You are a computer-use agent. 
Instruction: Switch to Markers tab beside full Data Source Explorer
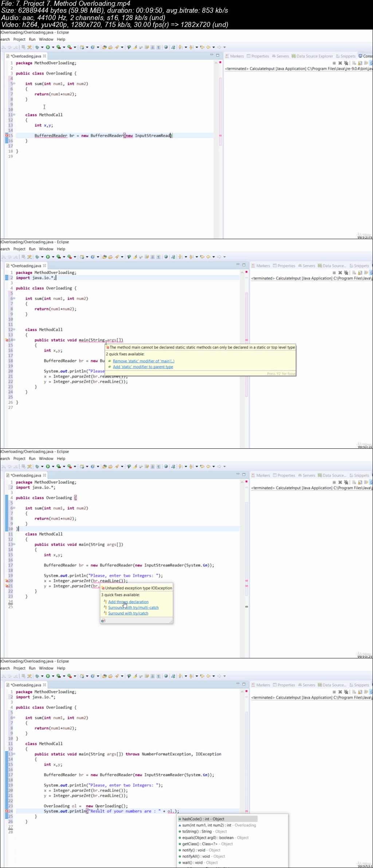click(234, 56)
